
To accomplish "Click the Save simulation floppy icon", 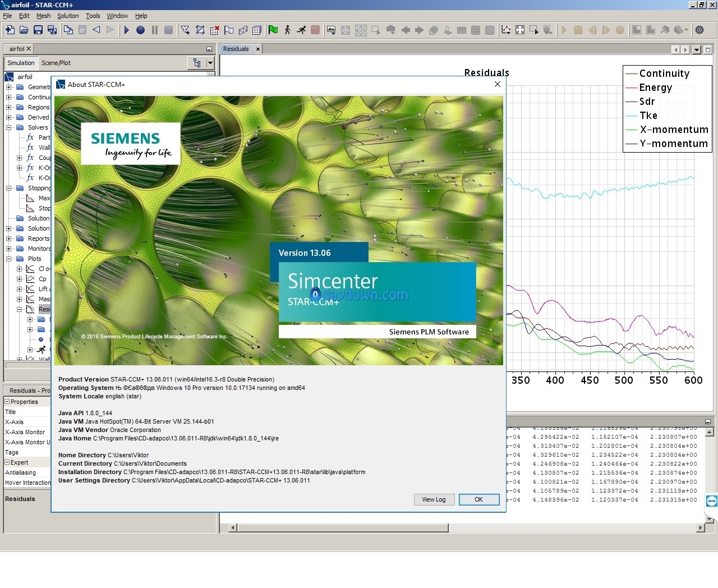I will pos(38,30).
